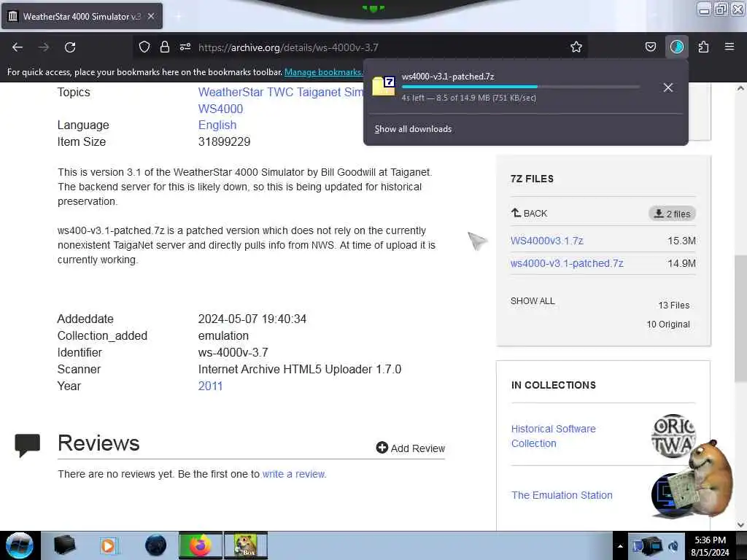
Task: Open the WS4000 topic link
Action: 220,109
